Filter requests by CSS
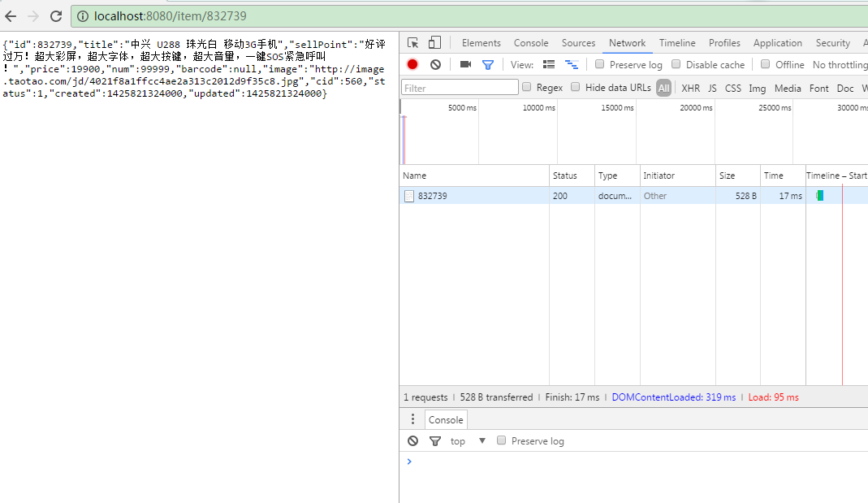 click(733, 88)
